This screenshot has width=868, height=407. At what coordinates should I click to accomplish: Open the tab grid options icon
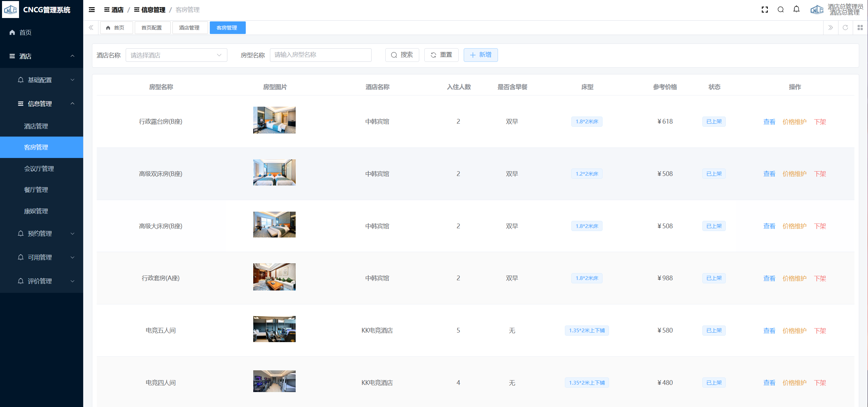pos(860,28)
